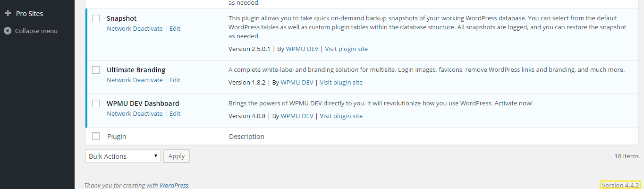Click the Pro Sites plus icon
The image size is (644, 189).
(x=8, y=14)
